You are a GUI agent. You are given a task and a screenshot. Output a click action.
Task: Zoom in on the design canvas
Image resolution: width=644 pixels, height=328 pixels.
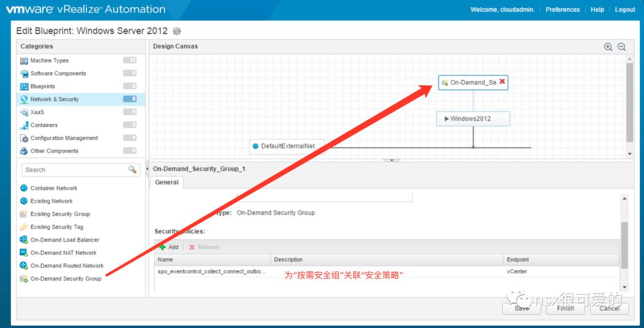click(608, 47)
